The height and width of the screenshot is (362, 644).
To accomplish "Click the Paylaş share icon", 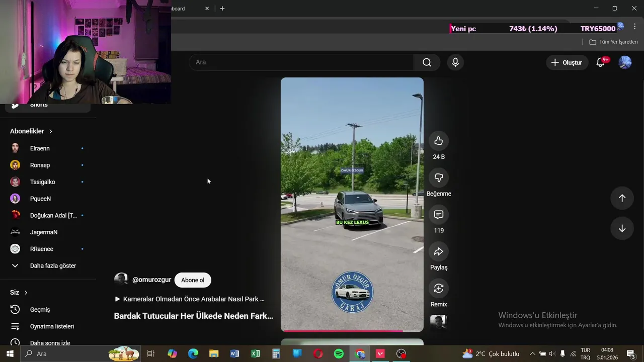I will (x=439, y=251).
